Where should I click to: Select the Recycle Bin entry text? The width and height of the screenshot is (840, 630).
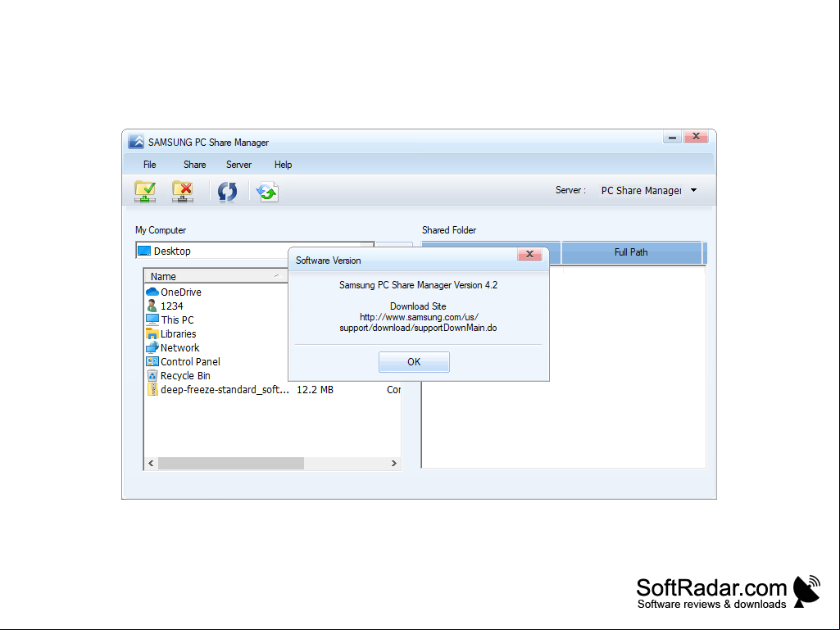185,375
